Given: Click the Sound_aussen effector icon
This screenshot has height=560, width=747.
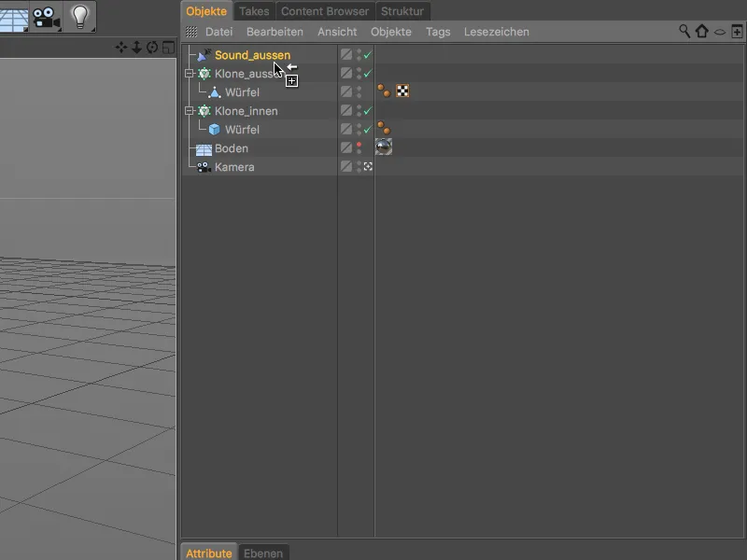Looking at the screenshot, I should (204, 55).
